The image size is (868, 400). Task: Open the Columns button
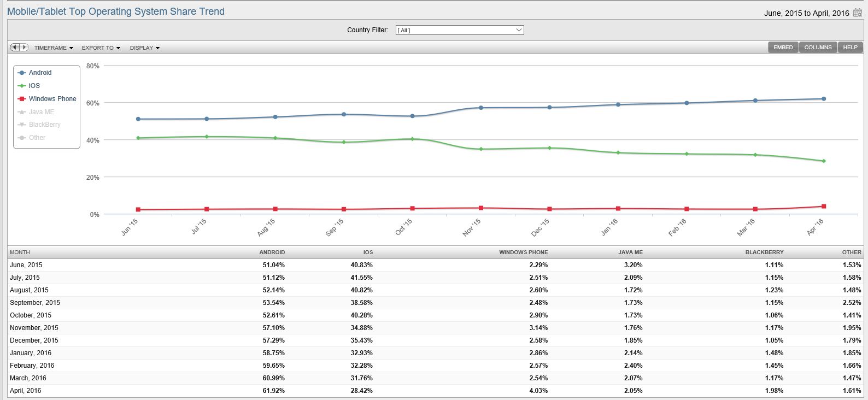[818, 48]
